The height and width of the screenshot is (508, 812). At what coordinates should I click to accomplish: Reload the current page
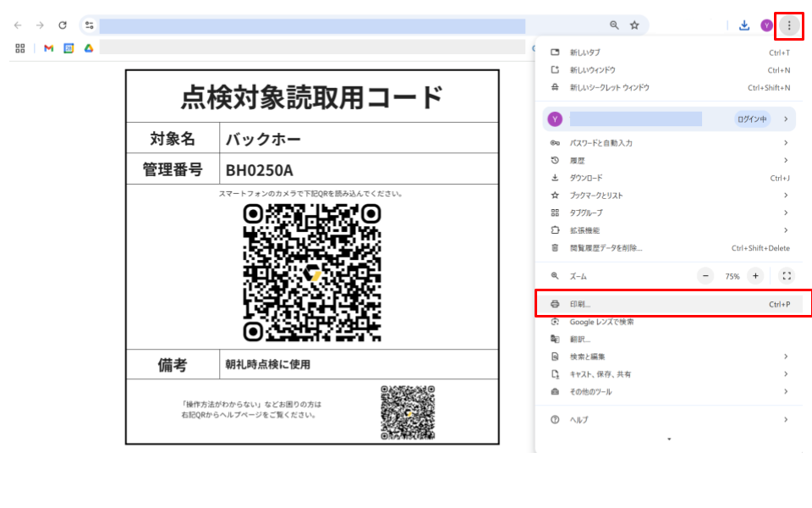click(x=62, y=25)
